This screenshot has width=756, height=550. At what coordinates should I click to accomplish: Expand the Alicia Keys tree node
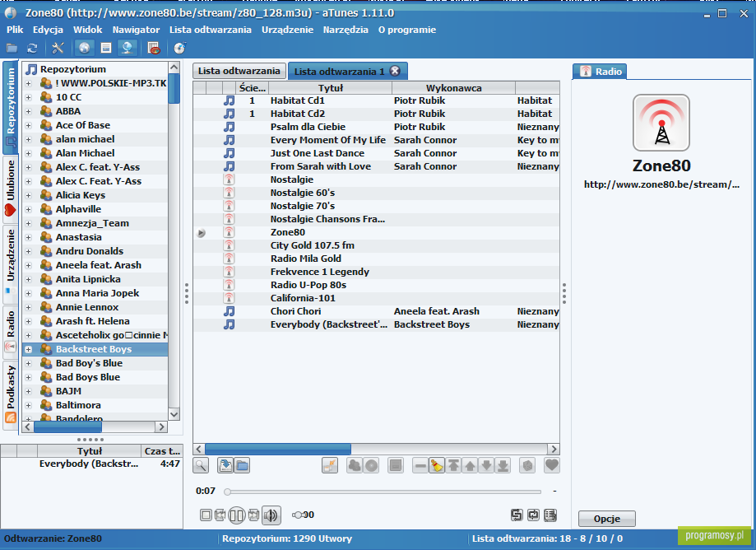pyautogui.click(x=29, y=195)
